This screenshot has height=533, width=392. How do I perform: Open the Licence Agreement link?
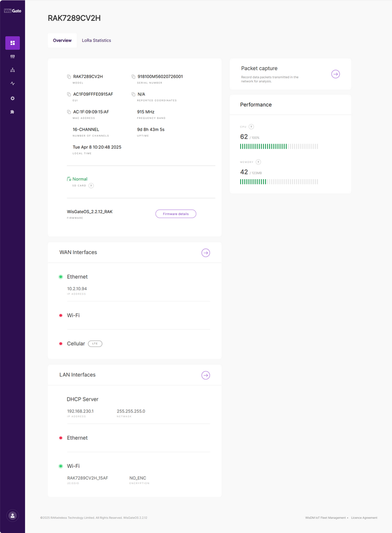pyautogui.click(x=364, y=518)
